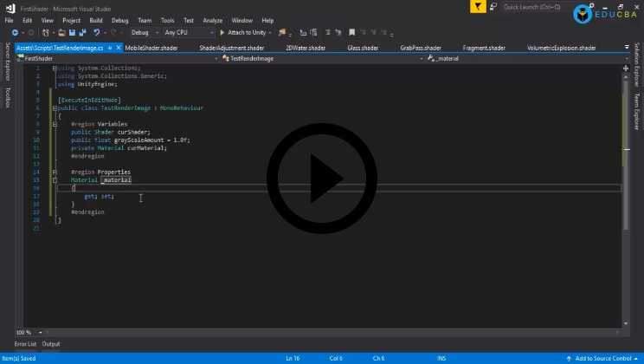Close the TestRenderImage.cs tab
This screenshot has height=364, width=644.
(119, 48)
